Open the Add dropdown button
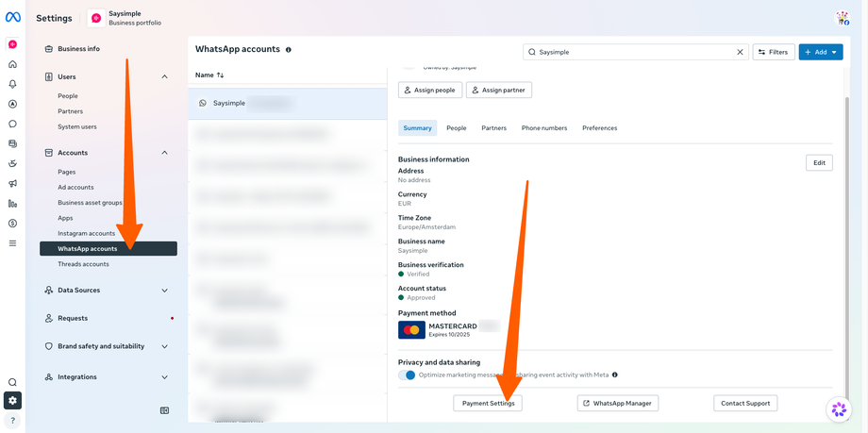The image size is (868, 433). 821,52
